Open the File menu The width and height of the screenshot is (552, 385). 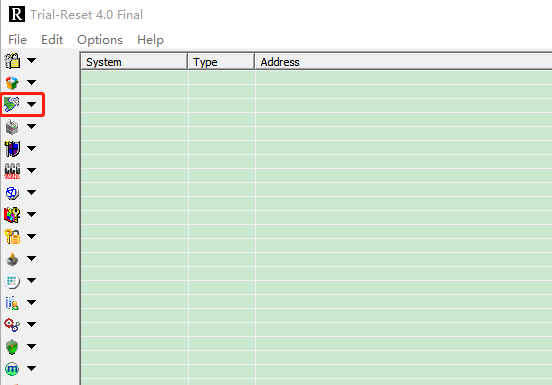point(18,40)
